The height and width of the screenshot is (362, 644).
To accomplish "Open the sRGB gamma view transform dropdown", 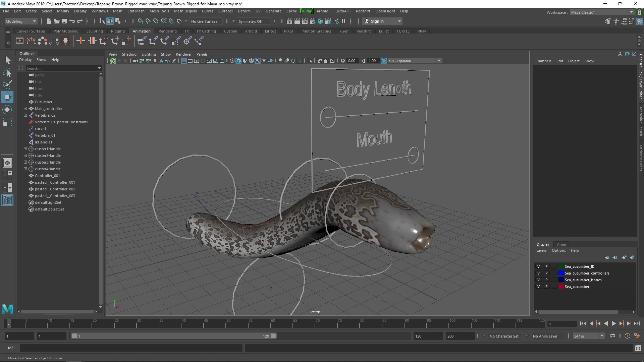I will (415, 61).
